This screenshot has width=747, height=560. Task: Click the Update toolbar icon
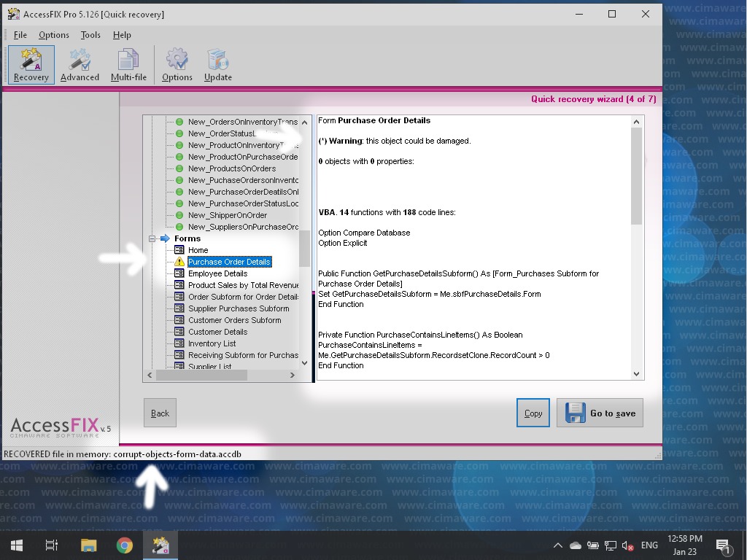(x=217, y=65)
